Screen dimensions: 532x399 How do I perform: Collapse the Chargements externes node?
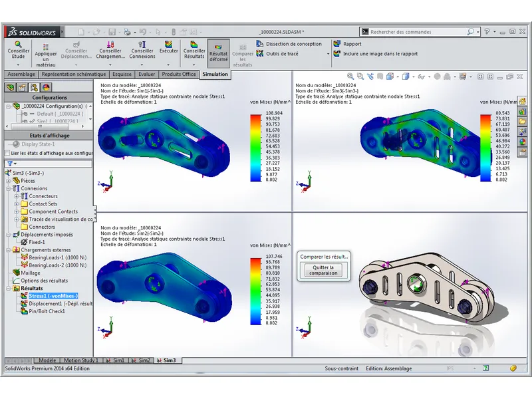pyautogui.click(x=8, y=250)
